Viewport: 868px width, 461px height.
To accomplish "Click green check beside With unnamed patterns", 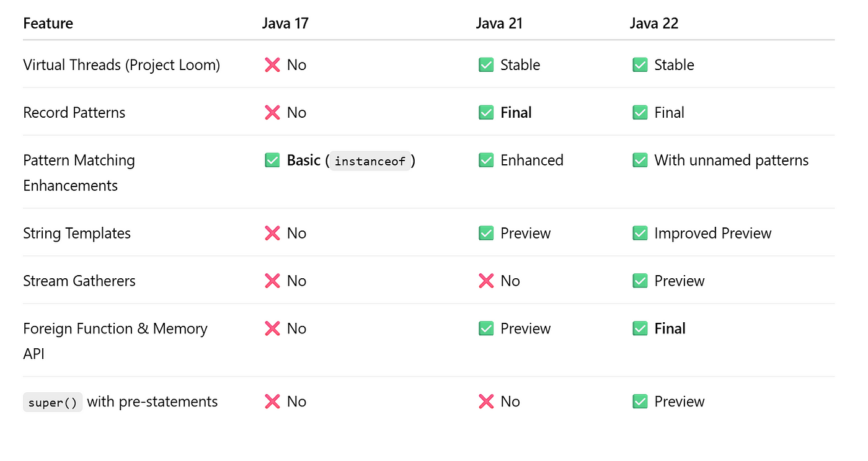I will click(640, 160).
